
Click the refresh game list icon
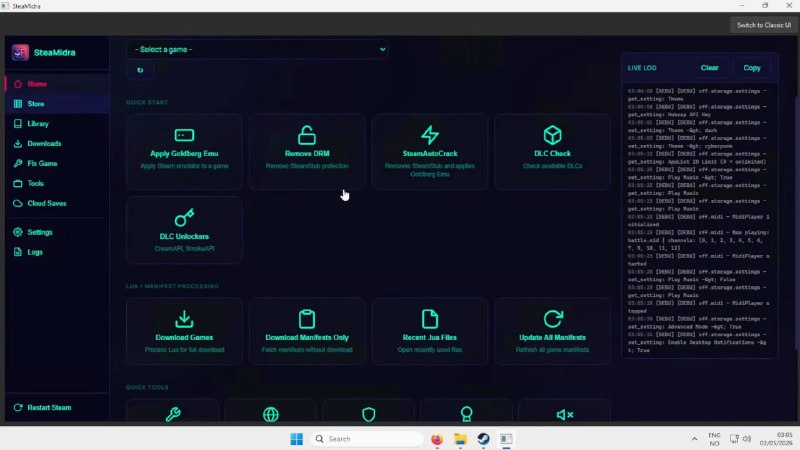[x=140, y=70]
